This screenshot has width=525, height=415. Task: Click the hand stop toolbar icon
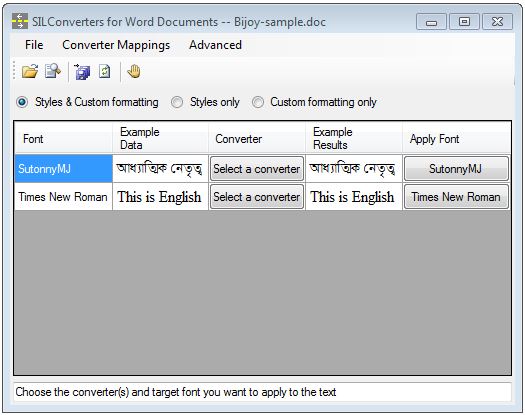(x=134, y=71)
